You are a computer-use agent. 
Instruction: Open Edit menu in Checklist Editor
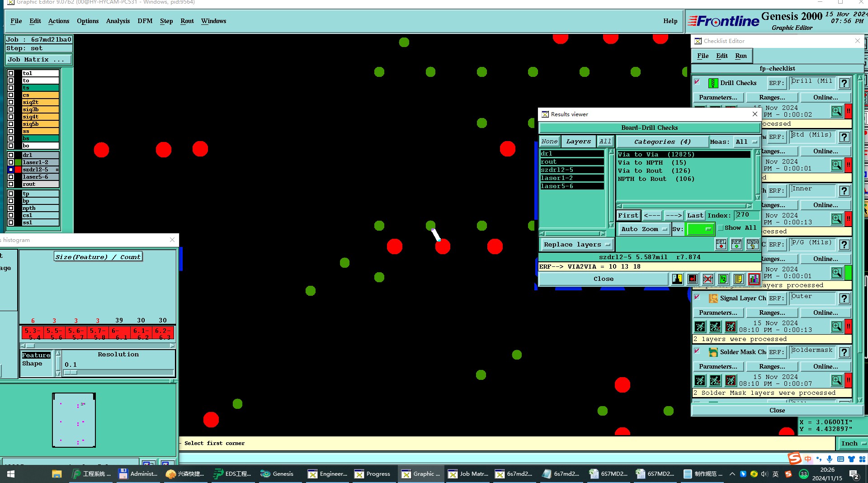pyautogui.click(x=722, y=56)
